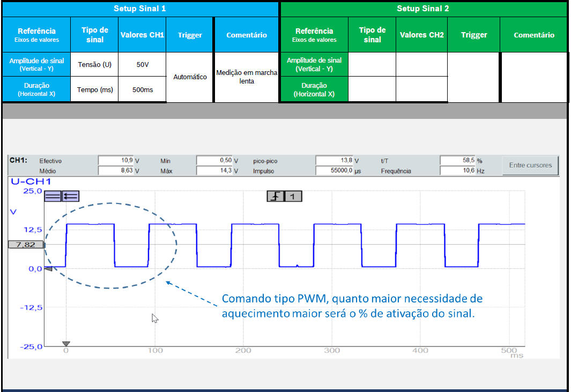Click the Mín value field showing 0,50
Viewport: 571px width, 392px height.
(x=214, y=161)
